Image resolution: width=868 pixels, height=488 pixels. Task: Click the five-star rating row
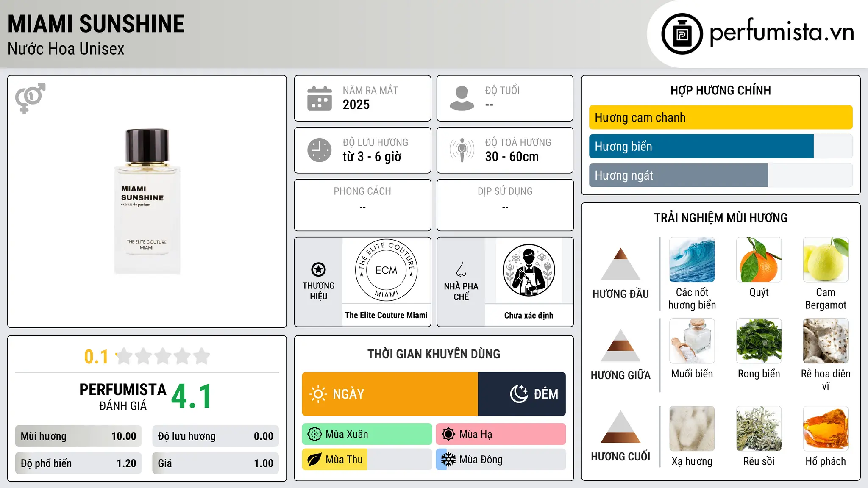point(163,356)
